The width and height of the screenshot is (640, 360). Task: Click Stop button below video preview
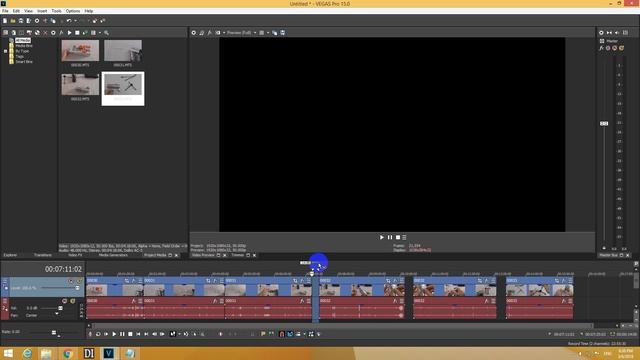(398, 237)
